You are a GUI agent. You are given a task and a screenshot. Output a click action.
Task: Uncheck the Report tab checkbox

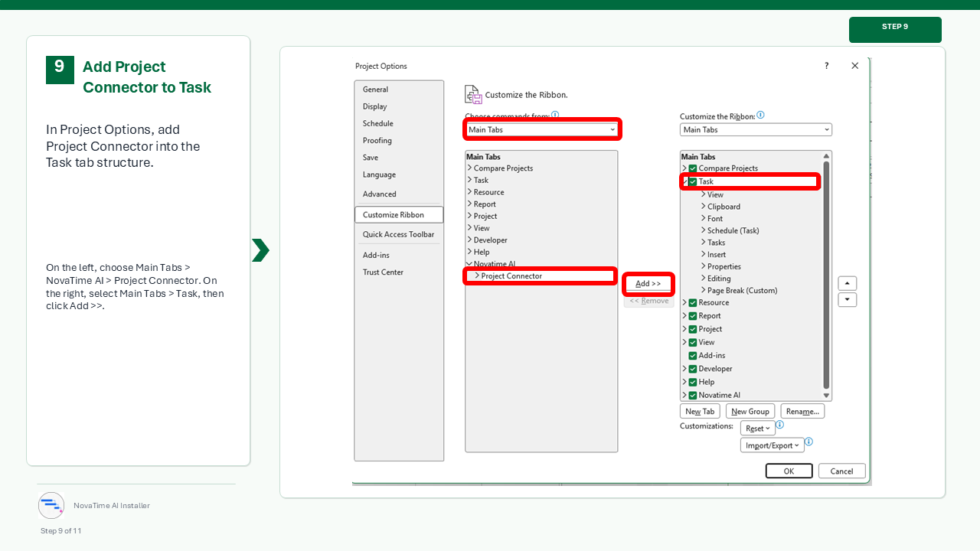[693, 316]
